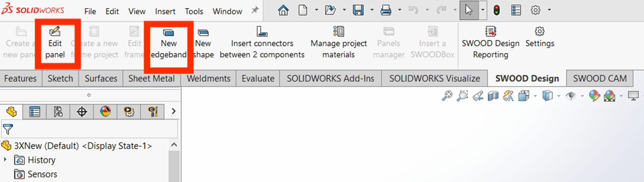Open a file using the Open icon

click(330, 10)
